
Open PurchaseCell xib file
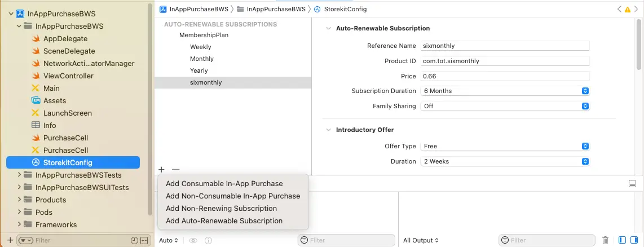(65, 150)
